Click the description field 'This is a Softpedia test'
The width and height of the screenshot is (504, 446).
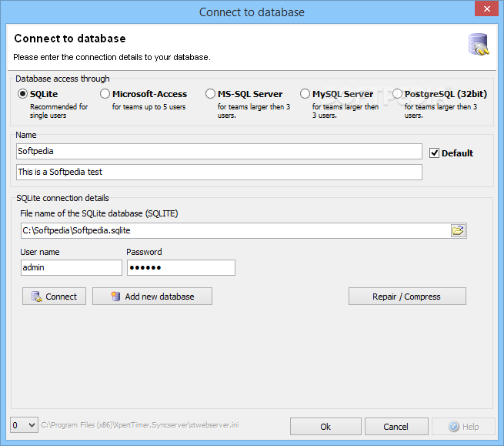click(219, 172)
